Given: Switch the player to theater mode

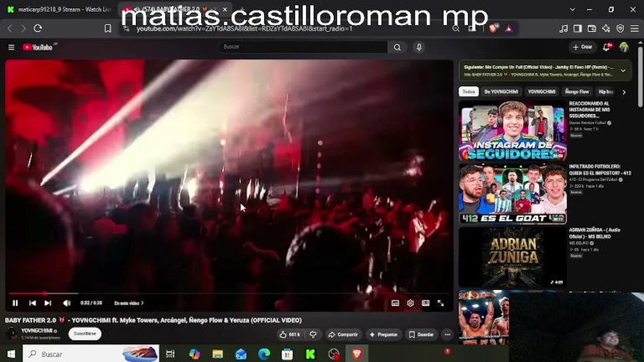Looking at the screenshot, I should [426, 303].
